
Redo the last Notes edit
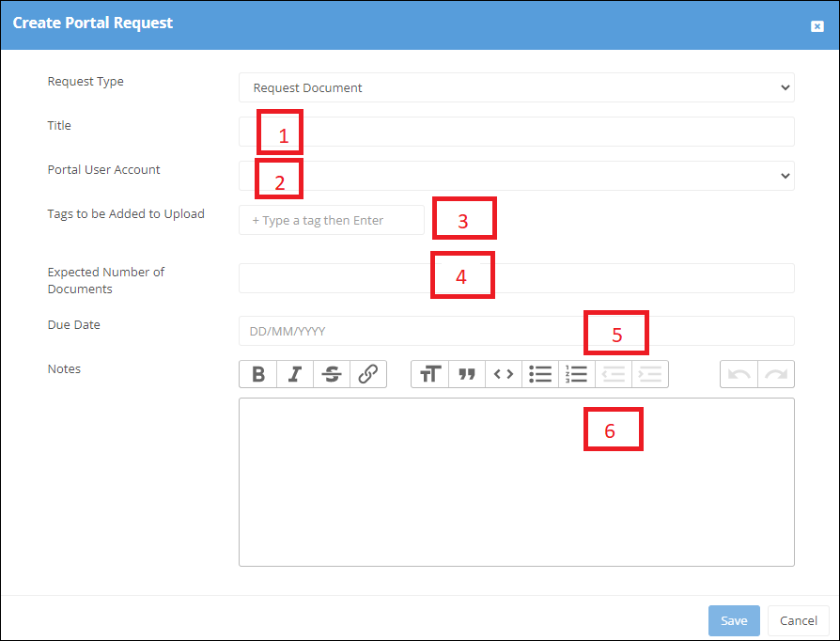pos(776,373)
